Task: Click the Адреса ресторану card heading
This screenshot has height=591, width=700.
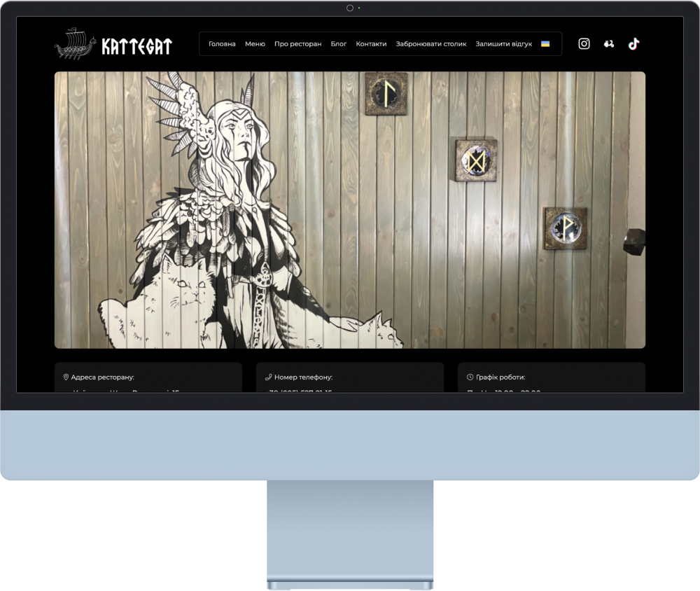Action: [x=102, y=377]
